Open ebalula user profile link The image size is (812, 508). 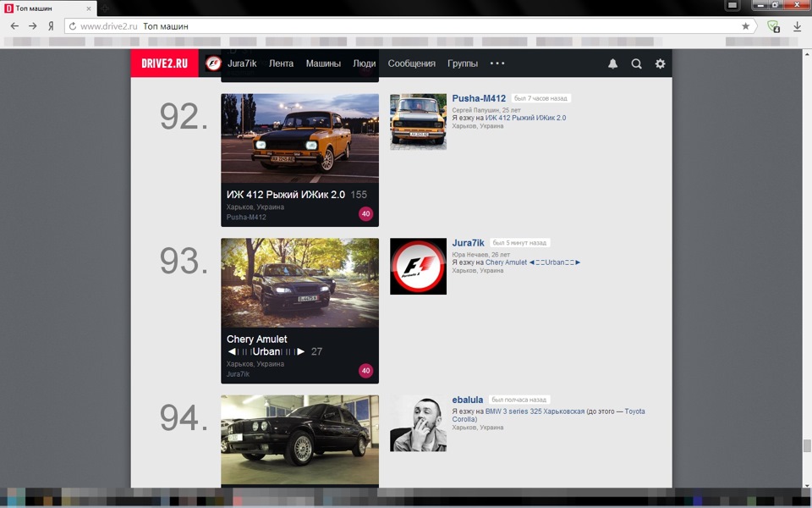coord(468,400)
